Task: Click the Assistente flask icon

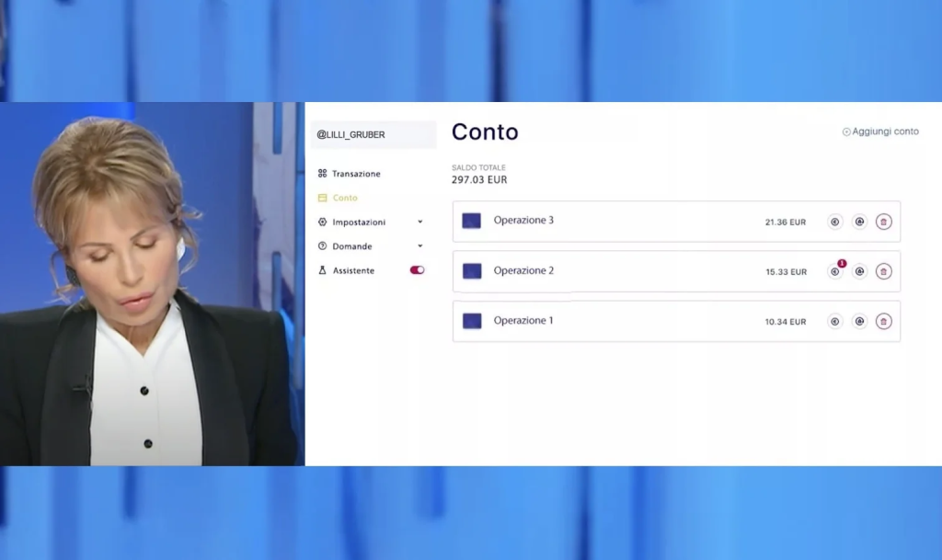Action: tap(322, 270)
